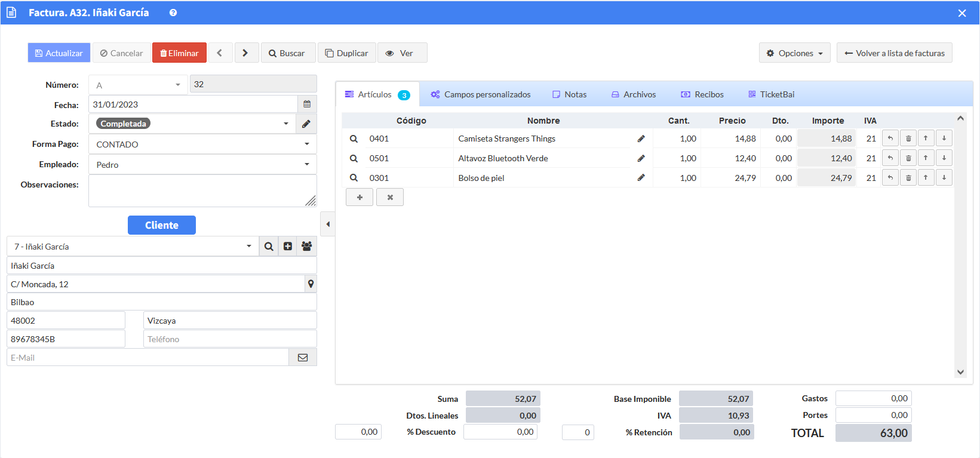The image size is (980, 458).
Task: Click the Actualizar button
Action: coord(59,53)
